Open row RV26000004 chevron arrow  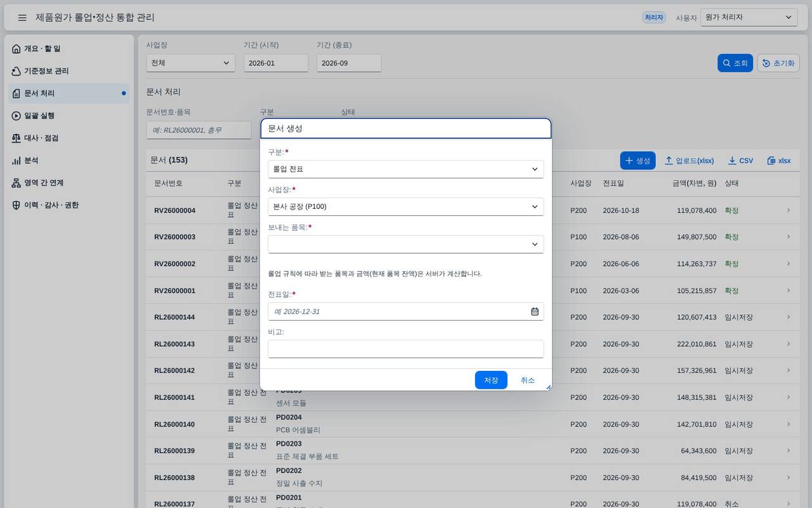click(x=789, y=210)
